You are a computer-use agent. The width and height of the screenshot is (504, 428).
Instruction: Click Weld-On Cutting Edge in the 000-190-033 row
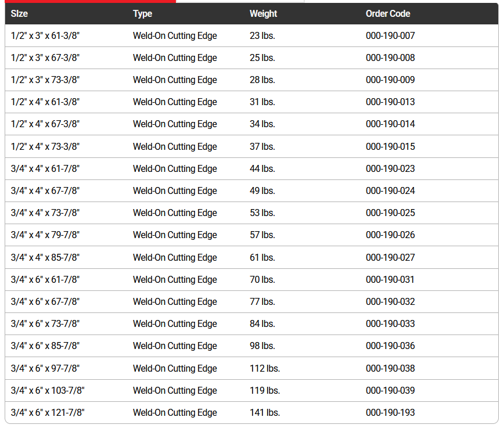(175, 324)
